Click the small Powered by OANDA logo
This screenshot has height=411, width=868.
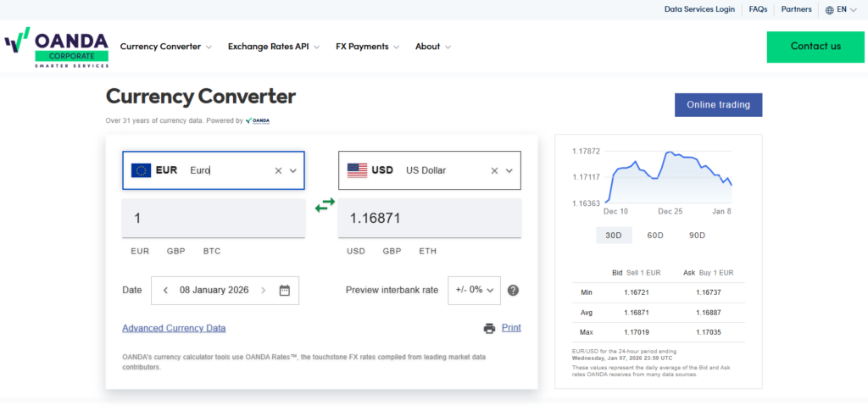click(x=258, y=120)
